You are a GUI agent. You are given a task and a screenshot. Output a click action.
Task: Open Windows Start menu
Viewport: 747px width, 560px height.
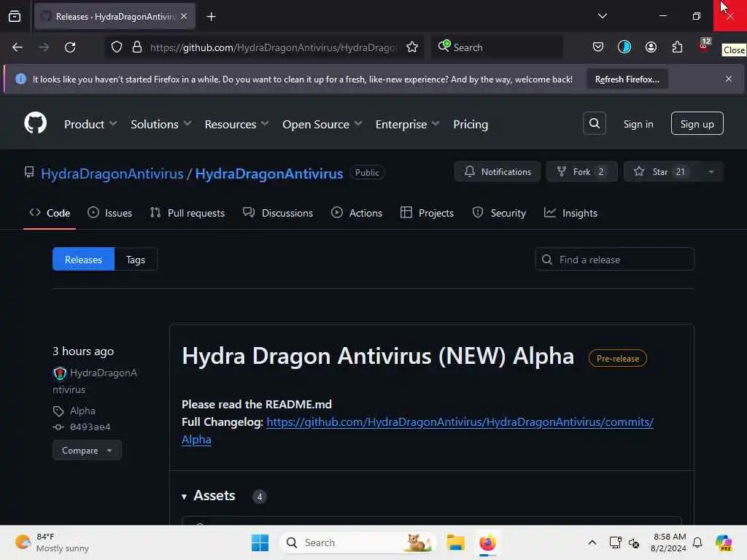(260, 542)
